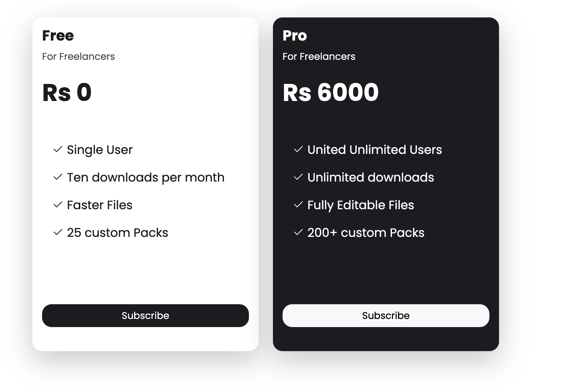The width and height of the screenshot is (588, 389).
Task: Click the checkmark next to 25 custom Packs
Action: tap(58, 232)
